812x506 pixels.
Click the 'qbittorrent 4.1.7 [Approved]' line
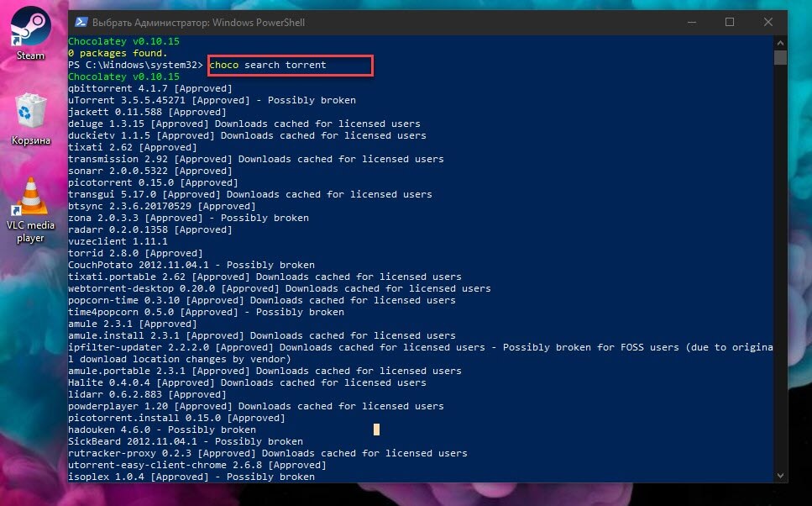[150, 88]
